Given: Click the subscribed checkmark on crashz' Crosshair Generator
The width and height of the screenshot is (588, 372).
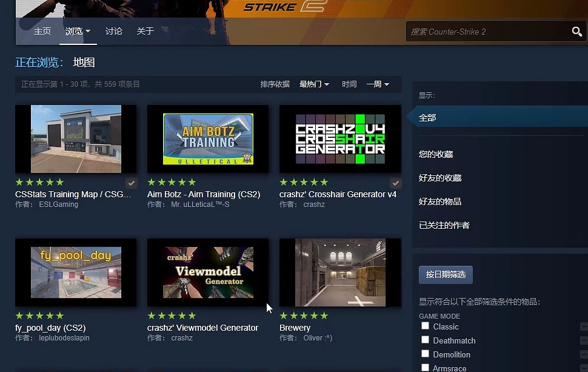Looking at the screenshot, I should pyautogui.click(x=395, y=182).
